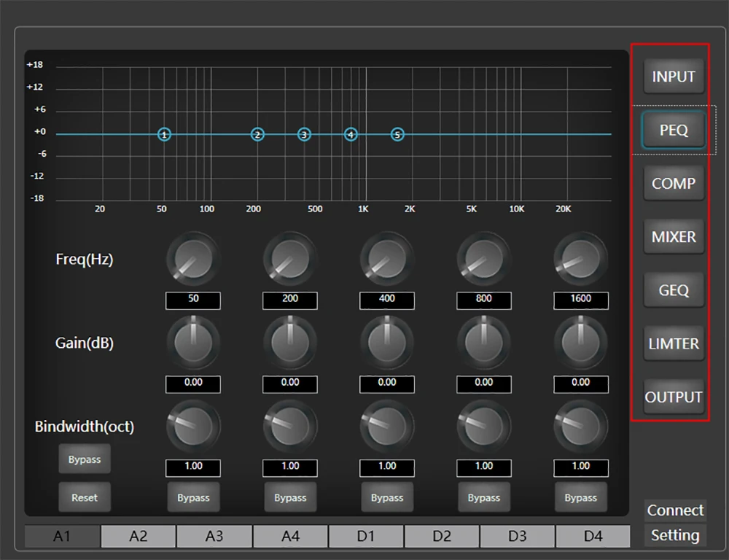Click the Bindwidth knob of the 50 Hz band
Viewport: 729px width, 560px height.
point(193,426)
